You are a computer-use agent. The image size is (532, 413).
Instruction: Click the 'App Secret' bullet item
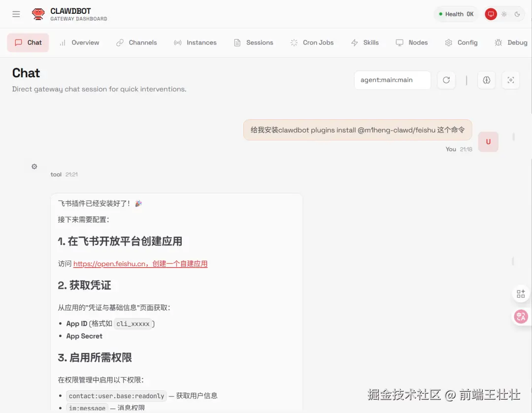pos(84,336)
